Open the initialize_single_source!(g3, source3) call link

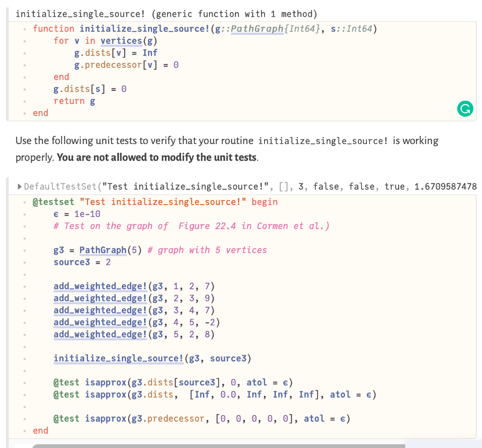118,358
